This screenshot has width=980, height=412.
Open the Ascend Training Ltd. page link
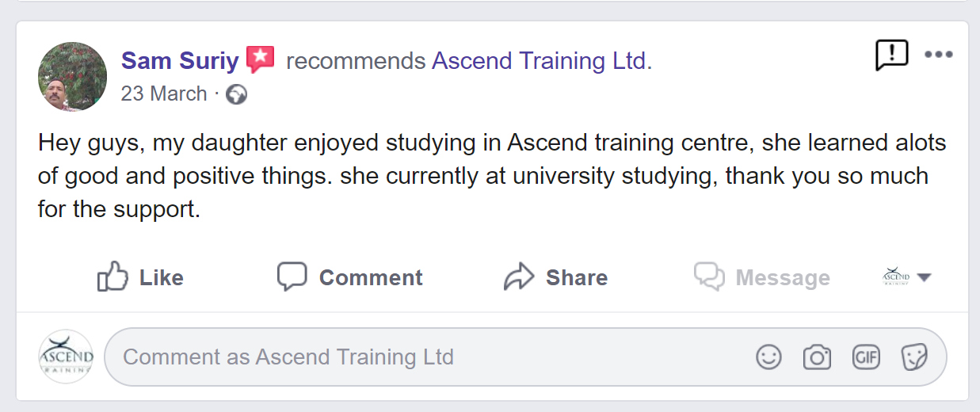point(542,61)
